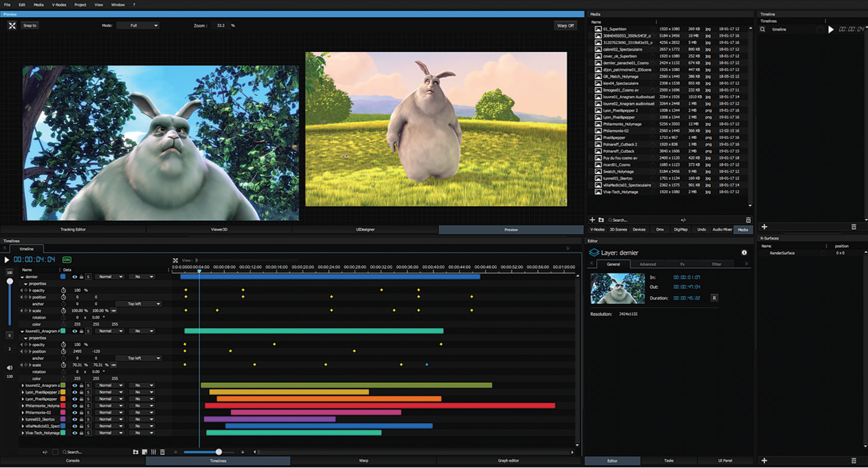Click the vertical master opacity slider knob
Screen dimensions: 868x468
(x=10, y=281)
